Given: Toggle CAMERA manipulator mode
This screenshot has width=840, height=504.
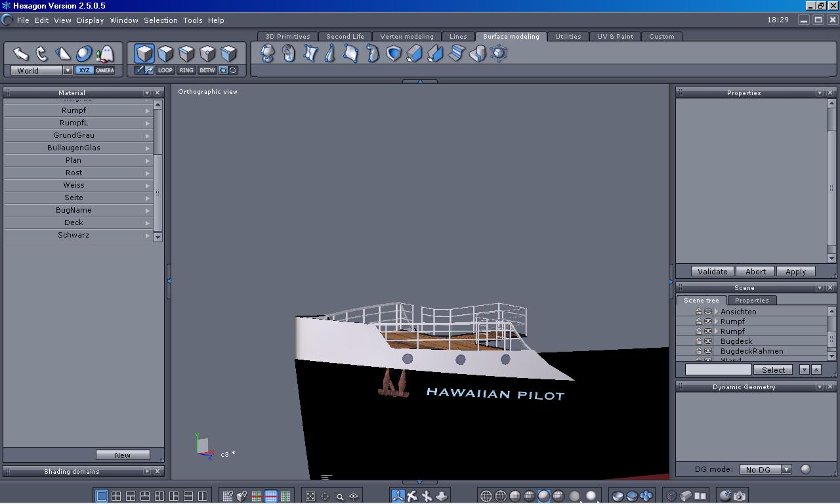Looking at the screenshot, I should point(105,70).
